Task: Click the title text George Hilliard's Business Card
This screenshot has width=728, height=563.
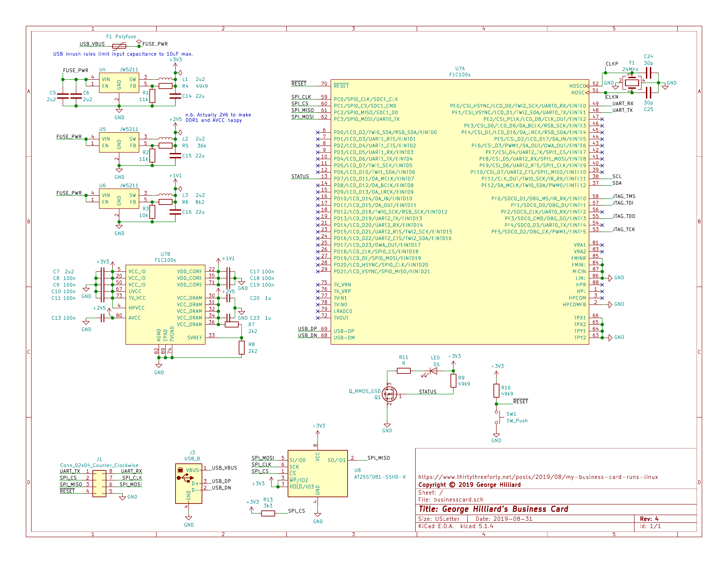Action: point(493,509)
